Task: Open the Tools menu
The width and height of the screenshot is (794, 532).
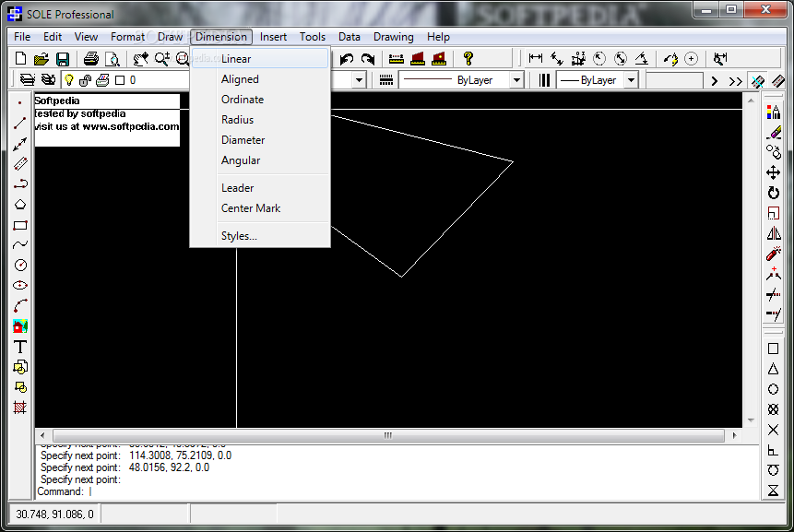Action: 313,37
